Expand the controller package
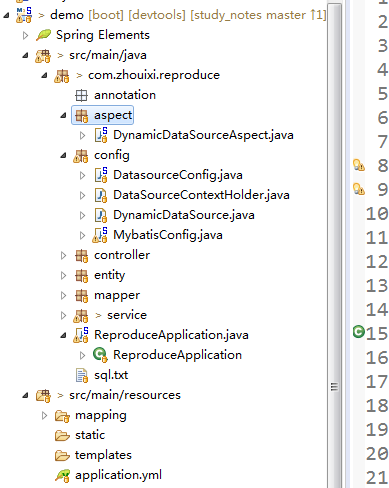389x488 pixels. tap(63, 255)
